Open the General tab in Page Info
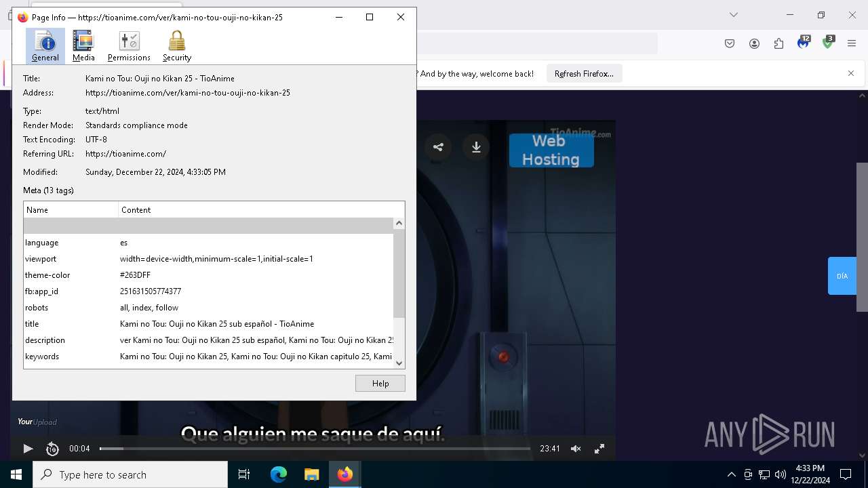Viewport: 868px width, 488px height. pyautogui.click(x=45, y=46)
